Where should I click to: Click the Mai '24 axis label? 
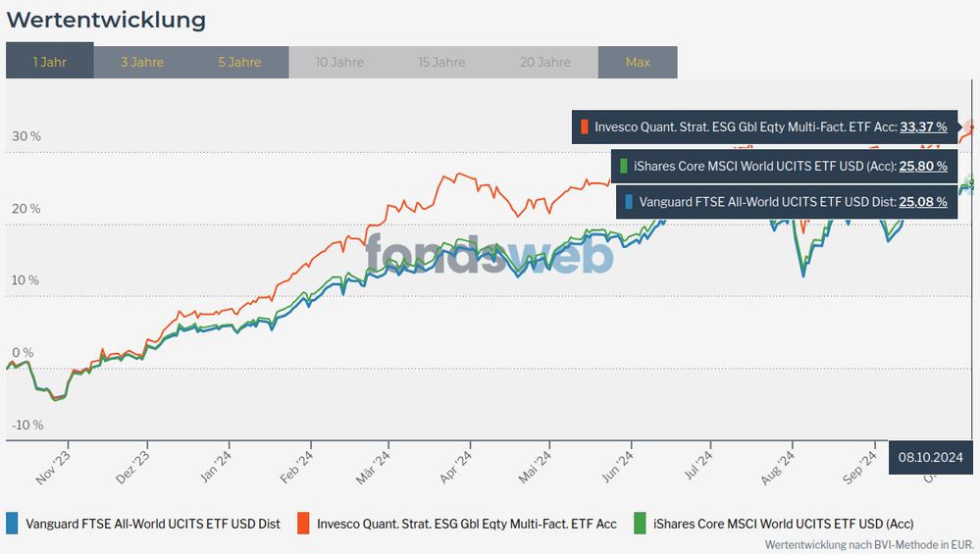click(x=535, y=467)
